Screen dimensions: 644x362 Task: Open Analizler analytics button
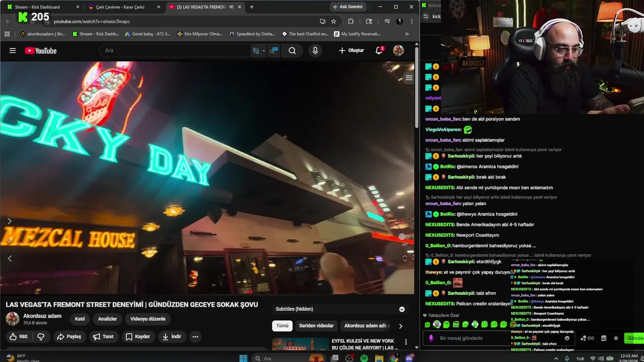point(108,319)
